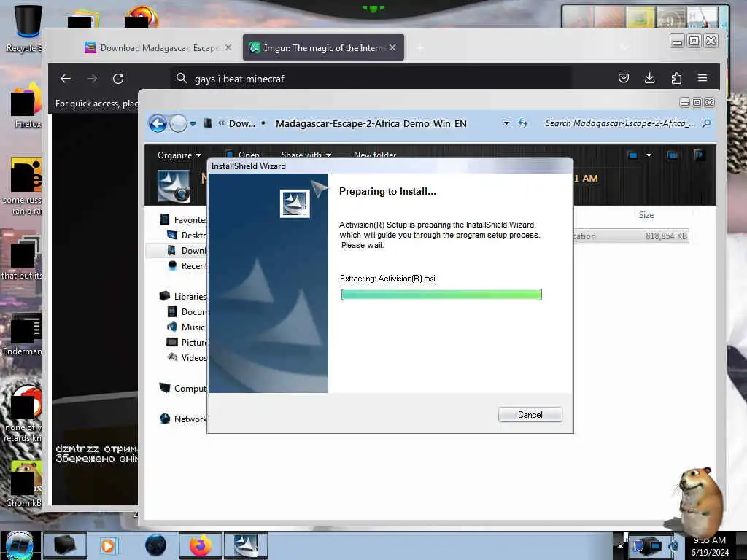Click the setup logo icon in the wizard
747x560 pixels.
pos(295,203)
